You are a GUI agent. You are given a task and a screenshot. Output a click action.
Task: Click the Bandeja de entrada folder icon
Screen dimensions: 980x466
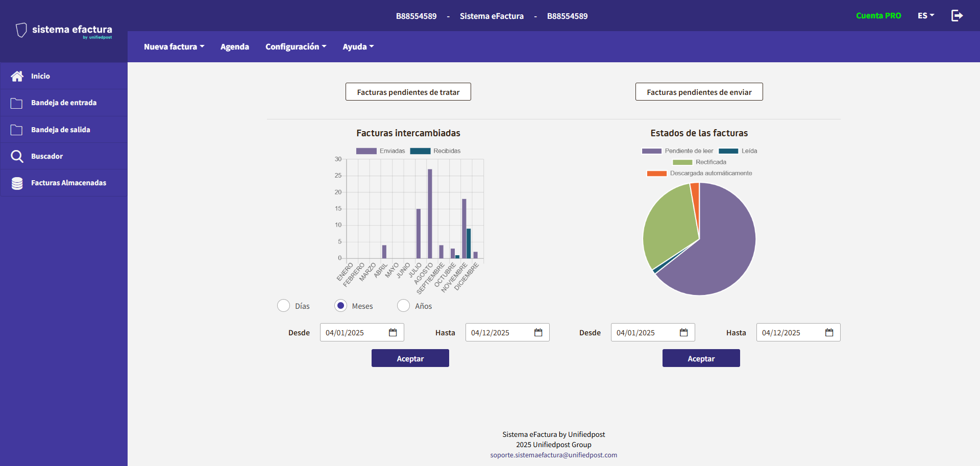17,103
